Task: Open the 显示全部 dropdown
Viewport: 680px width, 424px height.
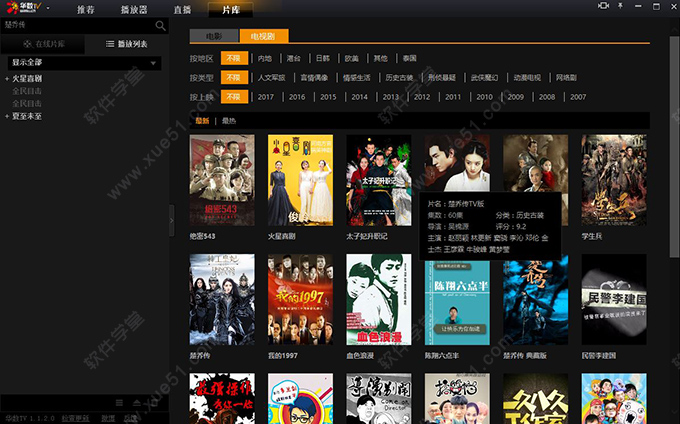Action: (x=85, y=63)
